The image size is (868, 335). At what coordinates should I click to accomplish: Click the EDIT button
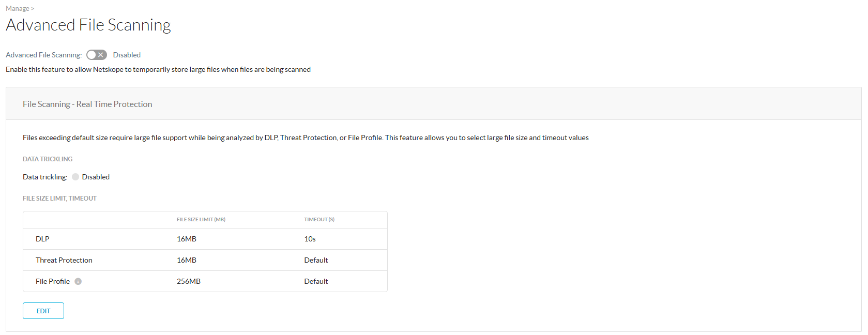point(43,311)
